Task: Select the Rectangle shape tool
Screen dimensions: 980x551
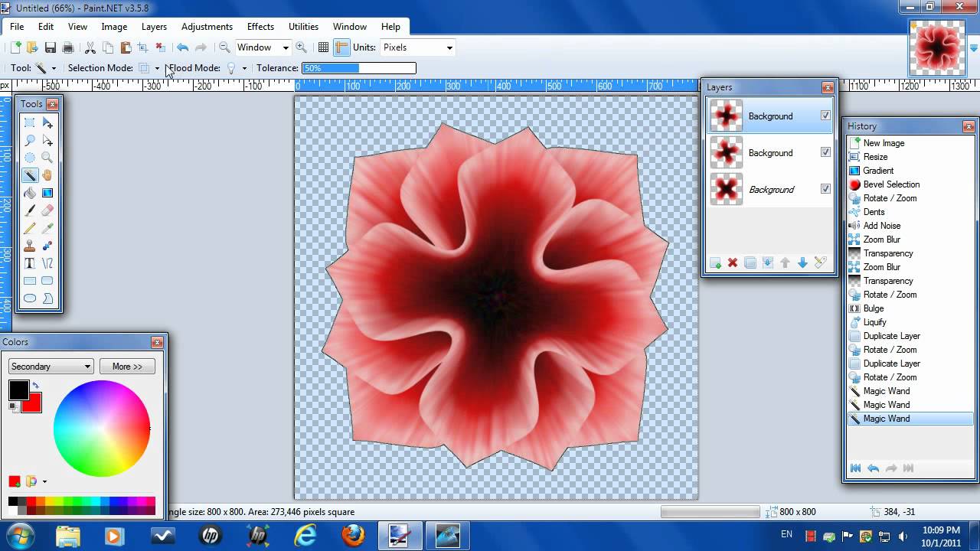Action: [30, 281]
